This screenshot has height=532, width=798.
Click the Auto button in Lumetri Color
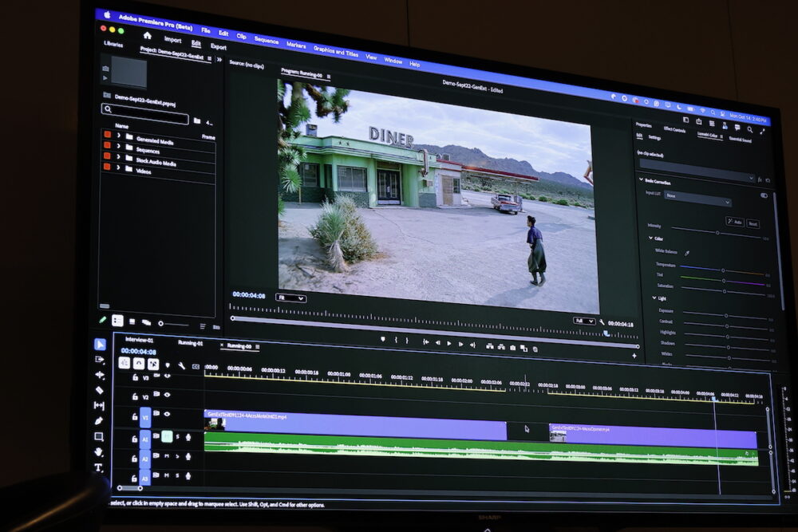735,223
